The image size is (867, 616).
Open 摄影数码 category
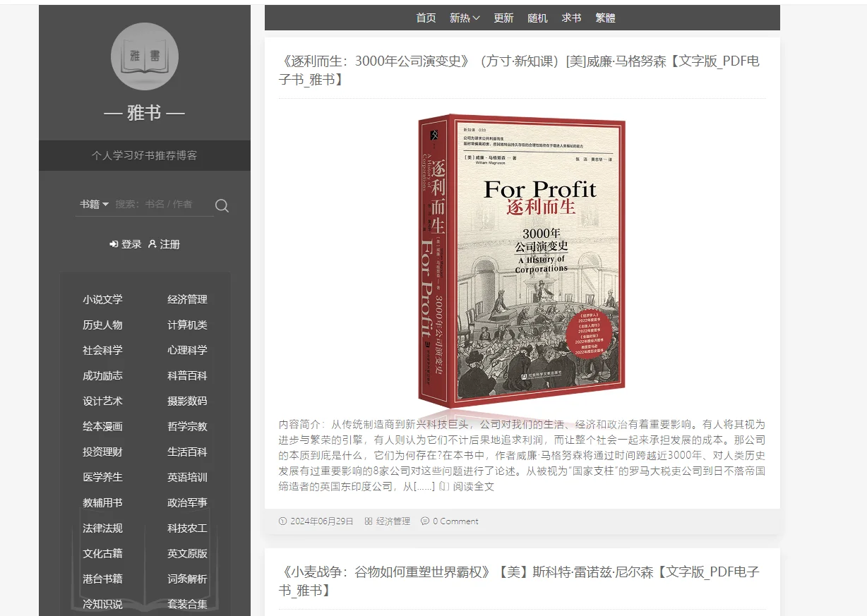tap(187, 401)
